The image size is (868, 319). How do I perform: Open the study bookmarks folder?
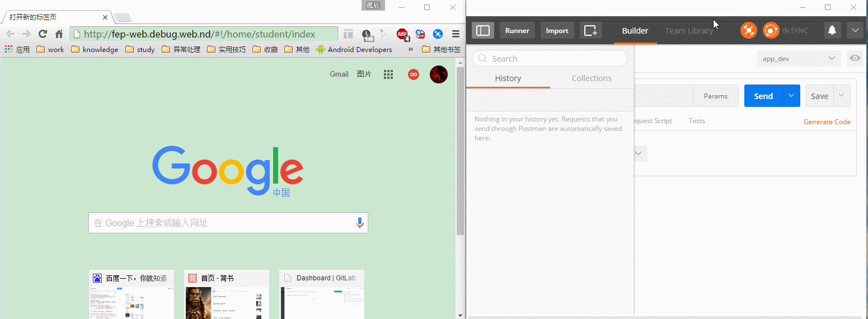pyautogui.click(x=140, y=49)
